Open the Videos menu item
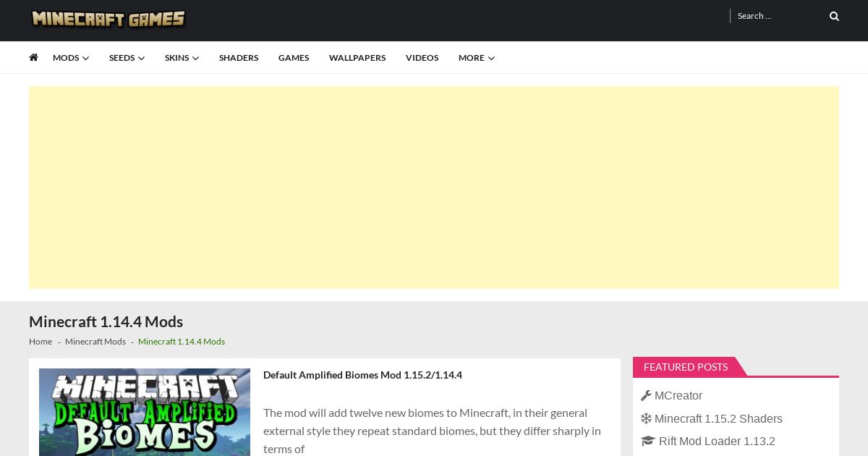Screen dimensions: 868x456 (x=422, y=58)
